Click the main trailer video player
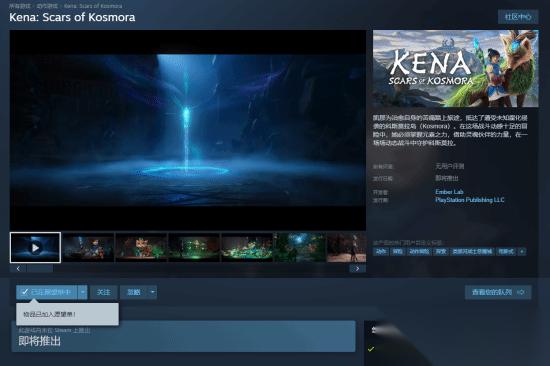 click(x=188, y=130)
